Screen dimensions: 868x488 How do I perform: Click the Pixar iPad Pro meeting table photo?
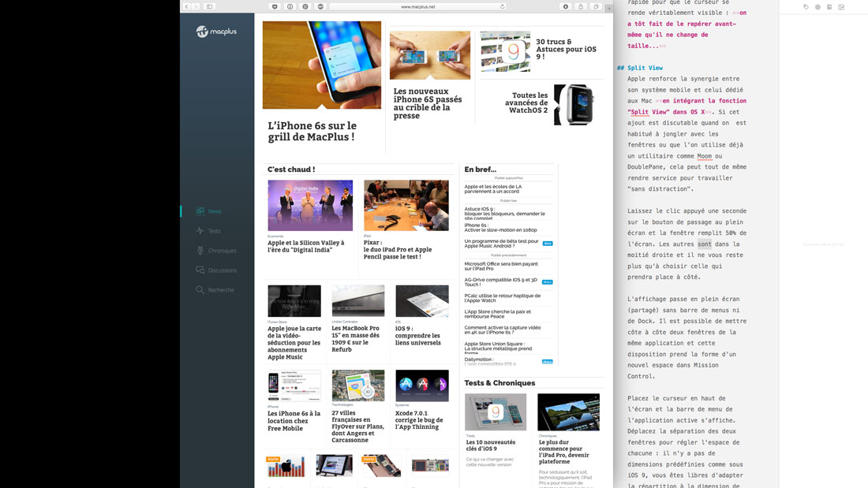(x=406, y=205)
